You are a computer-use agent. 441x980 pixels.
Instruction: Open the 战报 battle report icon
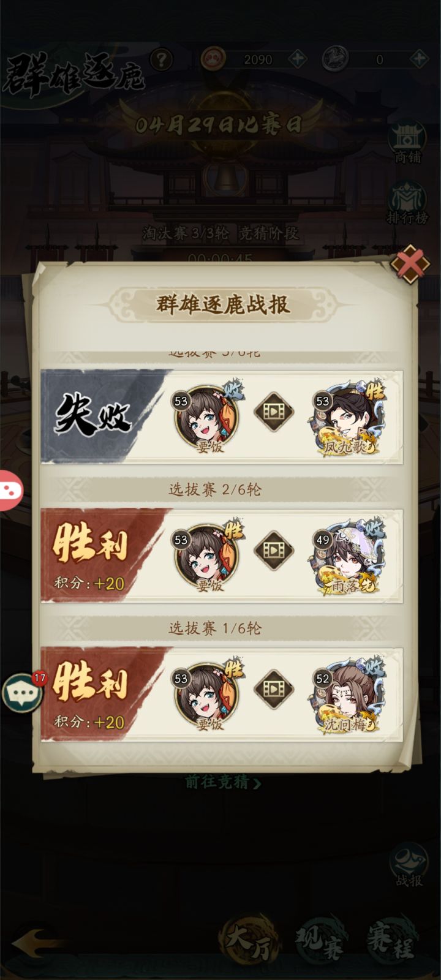click(x=409, y=865)
